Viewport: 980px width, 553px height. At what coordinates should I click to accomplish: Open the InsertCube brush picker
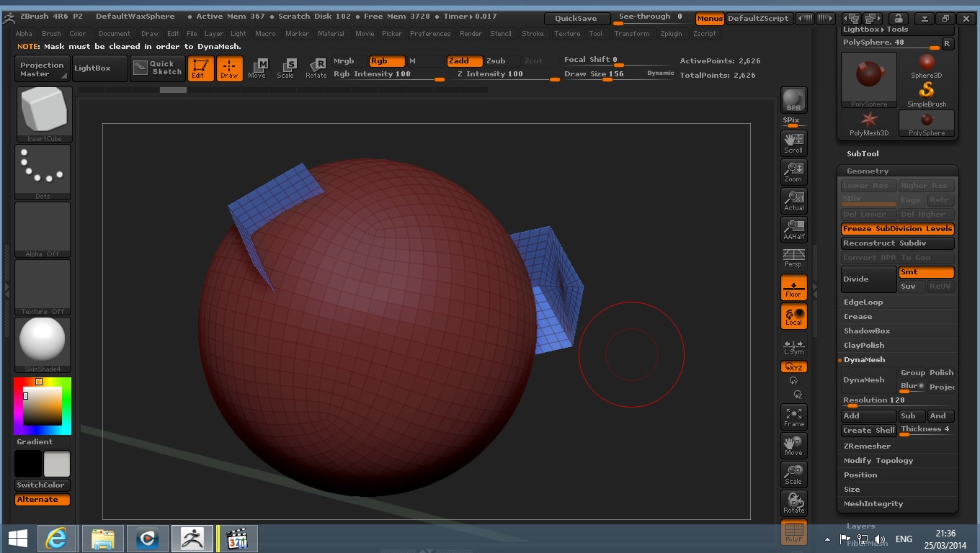pos(44,114)
